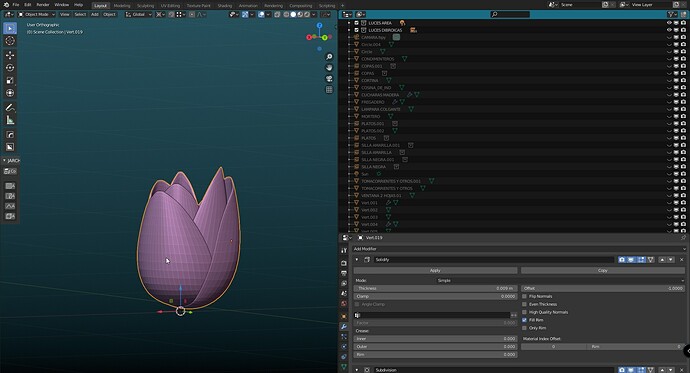
Task: Enable the Even Thickness checkbox
Action: 524,304
